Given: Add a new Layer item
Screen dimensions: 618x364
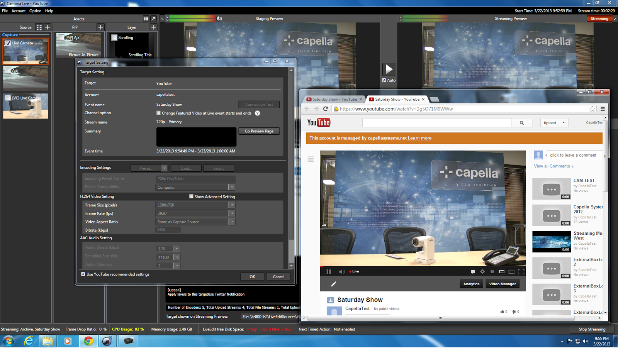Looking at the screenshot, I should pyautogui.click(x=153, y=27).
